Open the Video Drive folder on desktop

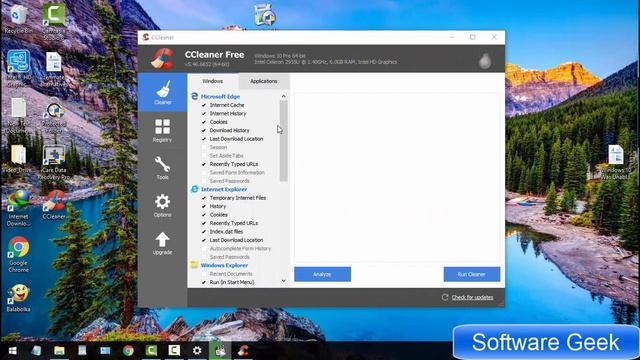click(18, 158)
